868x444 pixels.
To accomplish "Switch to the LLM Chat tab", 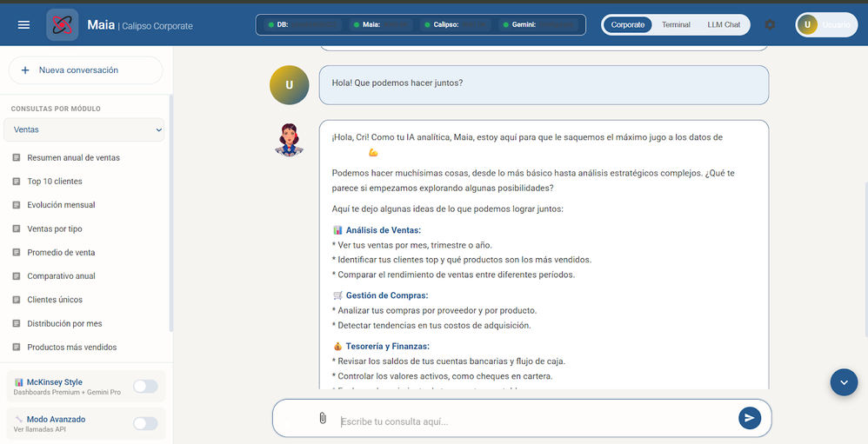I will point(724,25).
